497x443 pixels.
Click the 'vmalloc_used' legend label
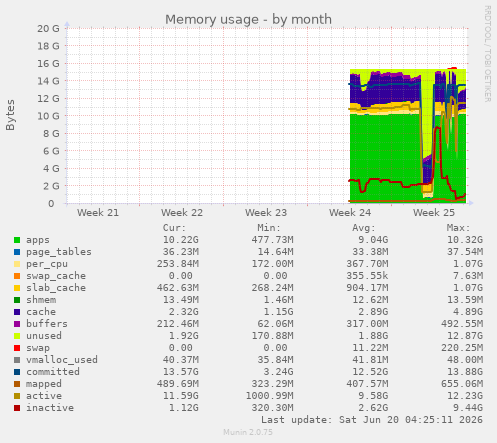(62, 360)
